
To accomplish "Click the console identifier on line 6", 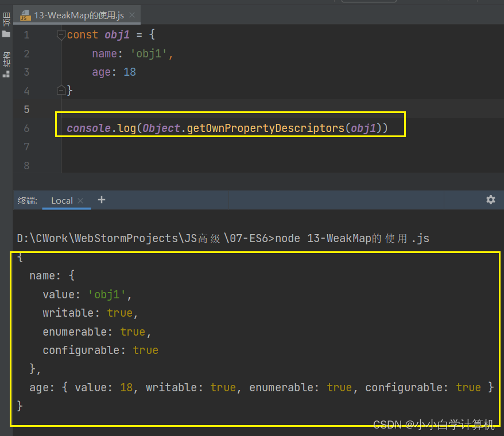I will point(89,128).
